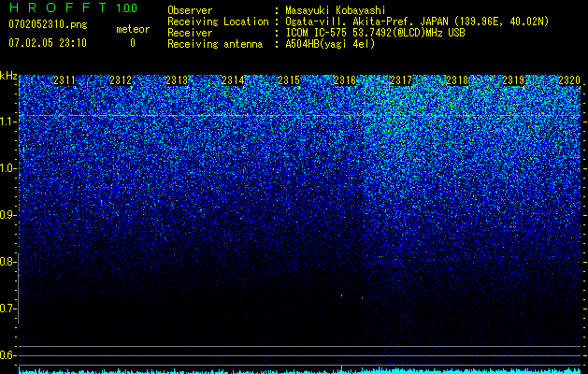
Task: Click the meteor count value 0
Action: (133, 43)
